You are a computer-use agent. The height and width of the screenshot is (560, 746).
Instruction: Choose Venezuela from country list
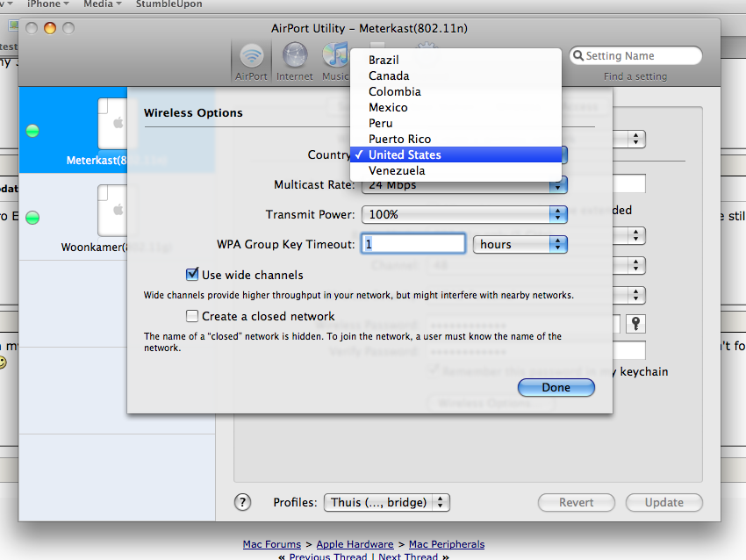click(455, 170)
